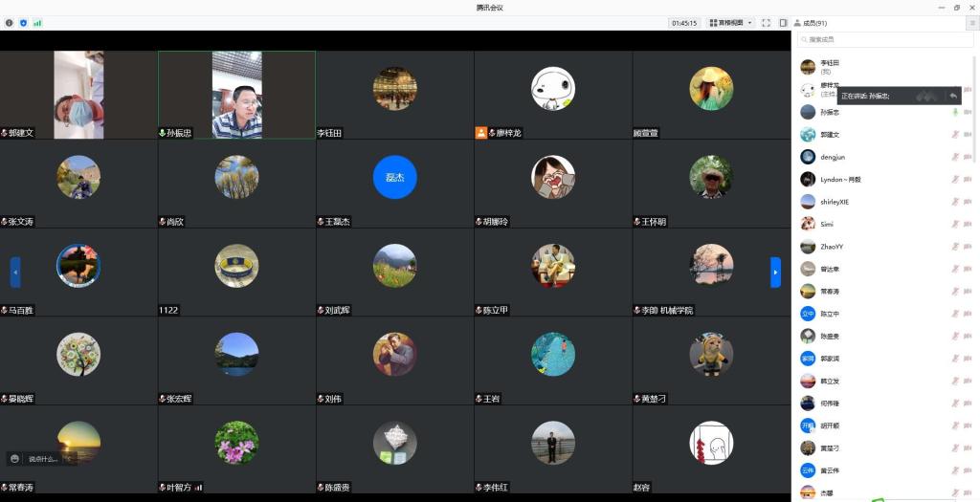Select 孙振忠's video tile
The width and height of the screenshot is (980, 502).
[x=236, y=95]
